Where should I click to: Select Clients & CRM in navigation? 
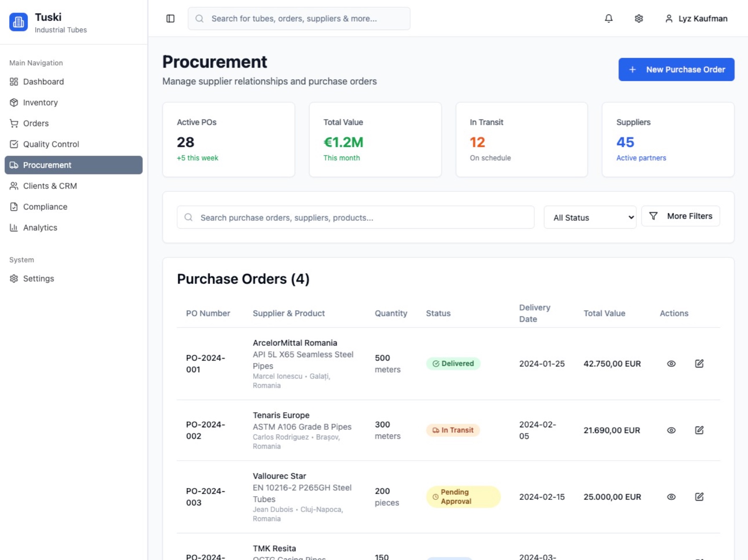pos(74,186)
